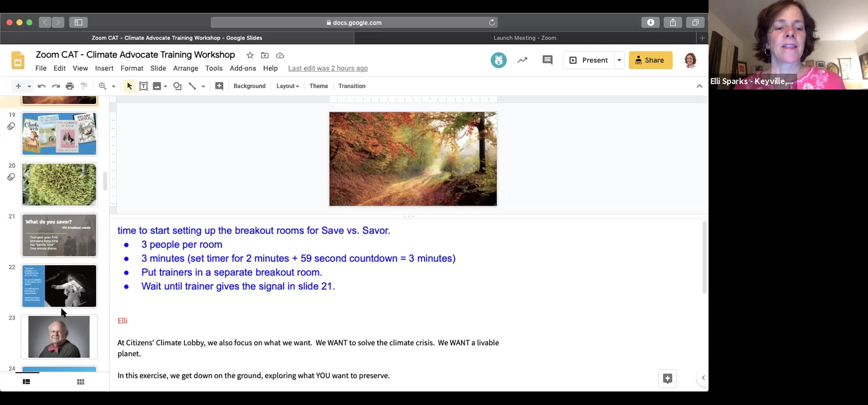Screen dimensions: 868x405
Task: Select slide 23 thumbnail with man portrait
Action: (59, 337)
